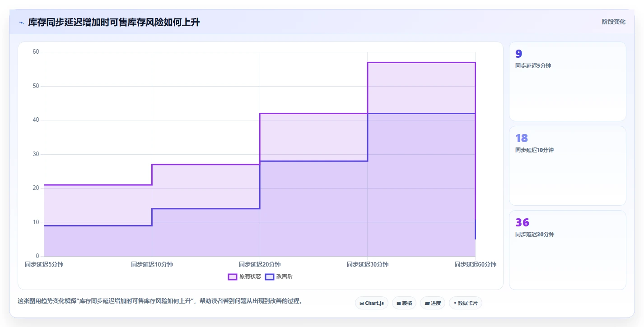
Task: Click the 表格 tag
Action: tap(404, 303)
